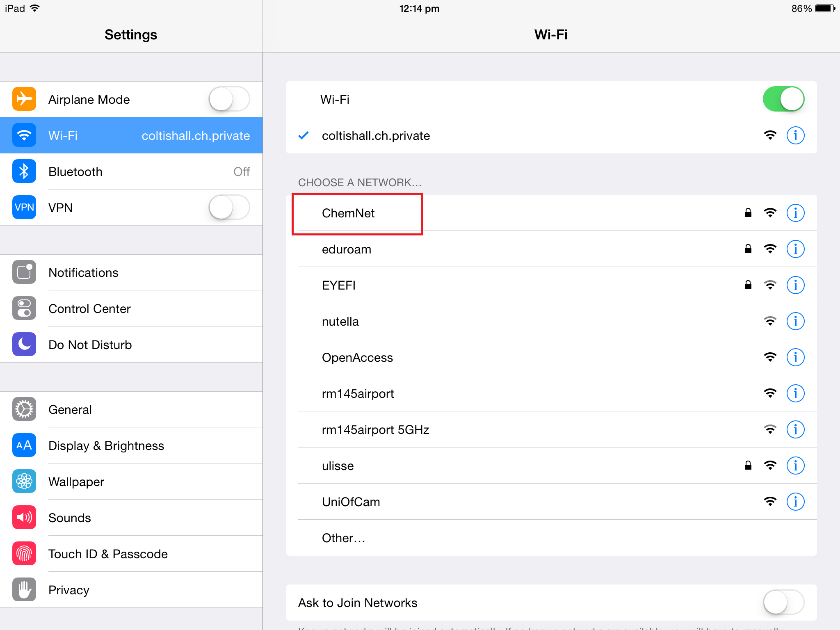Open info for coltishall.ch.private network
The image size is (840, 630).
pyautogui.click(x=795, y=135)
